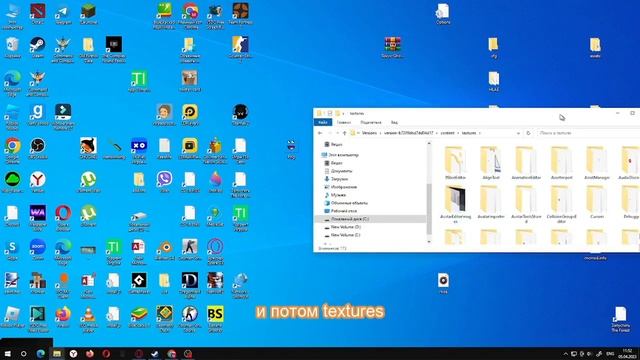Select the yellow BS desktop icon
The image size is (640, 360).
(215, 319)
